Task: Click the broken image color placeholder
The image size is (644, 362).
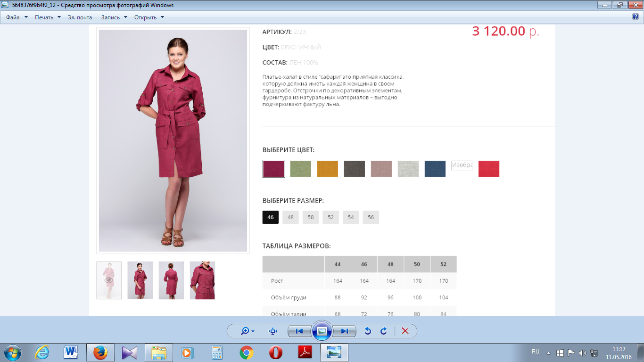Action: (462, 165)
